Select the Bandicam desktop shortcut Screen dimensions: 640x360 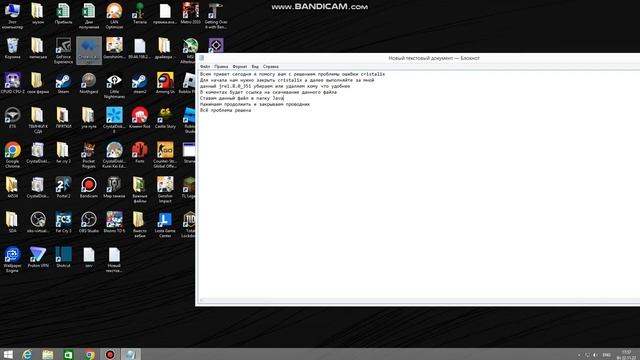(x=89, y=187)
